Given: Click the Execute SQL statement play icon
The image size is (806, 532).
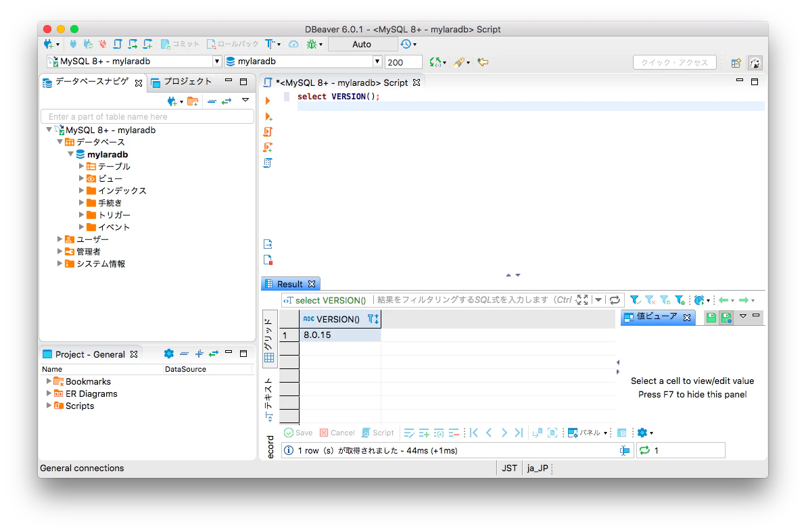Looking at the screenshot, I should coord(267,101).
